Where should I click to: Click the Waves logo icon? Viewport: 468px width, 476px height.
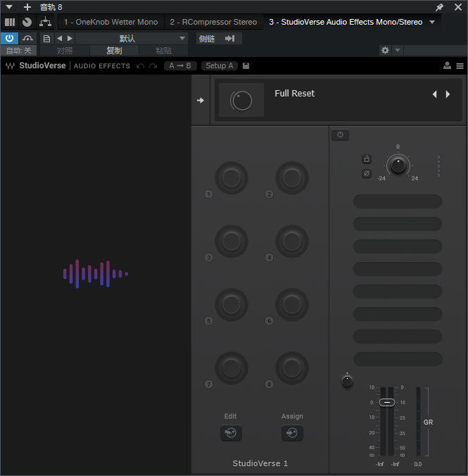(x=10, y=65)
